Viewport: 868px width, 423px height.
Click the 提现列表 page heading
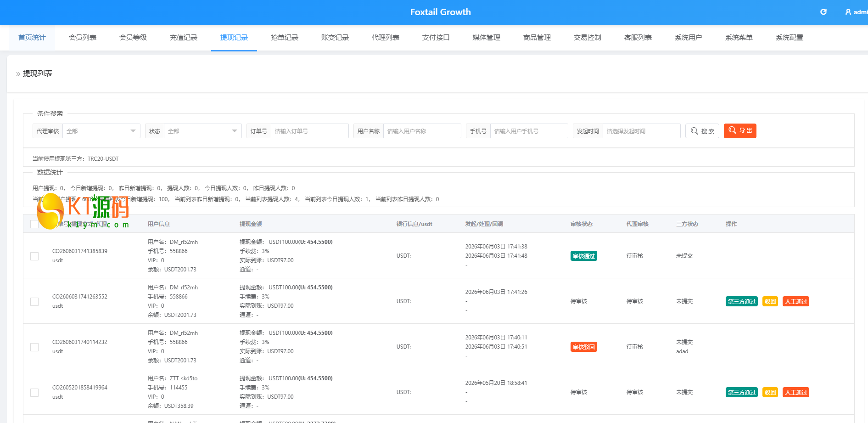tap(38, 73)
